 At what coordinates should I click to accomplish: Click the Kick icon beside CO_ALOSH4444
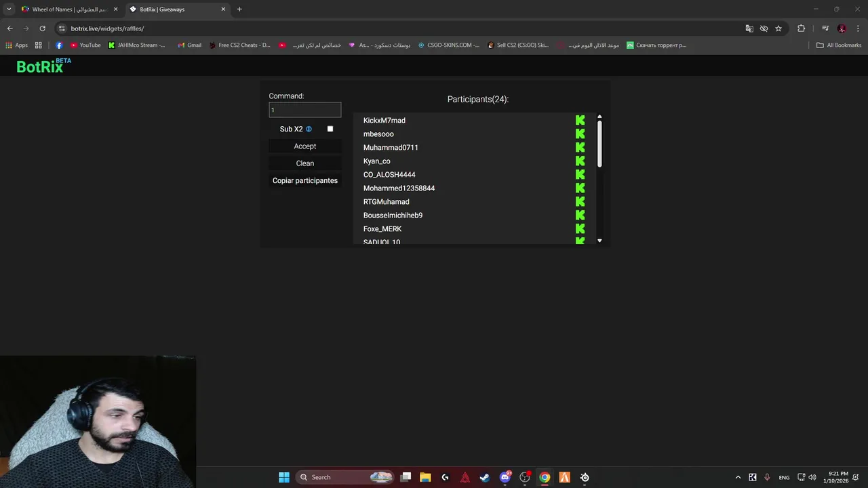(580, 174)
